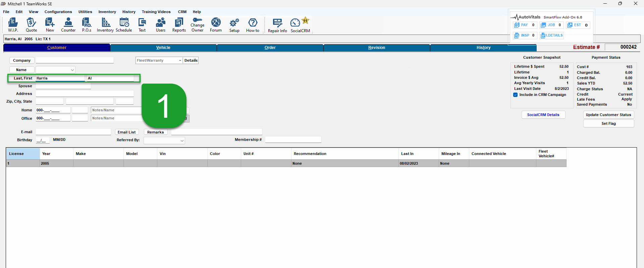Click the Birthday date field
This screenshot has width=644, height=268.
click(43, 140)
